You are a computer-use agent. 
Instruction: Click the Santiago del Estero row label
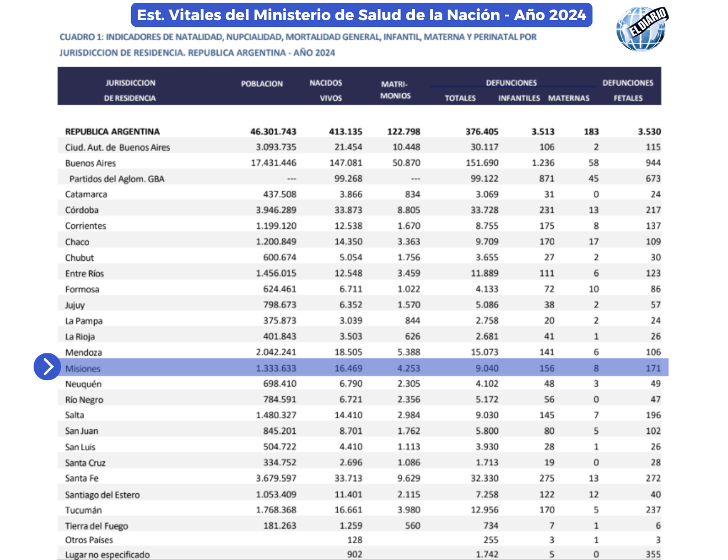[102, 494]
